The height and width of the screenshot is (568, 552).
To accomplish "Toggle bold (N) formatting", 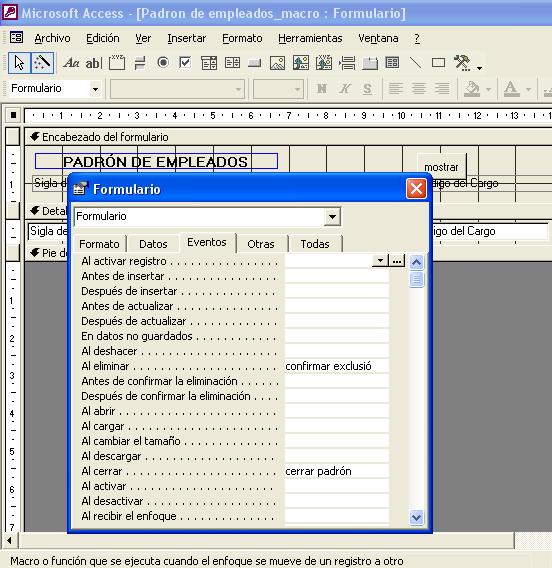I will click(322, 89).
